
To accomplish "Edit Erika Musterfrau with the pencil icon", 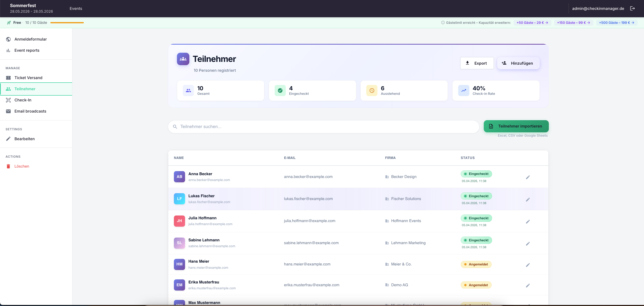I will 528,285.
